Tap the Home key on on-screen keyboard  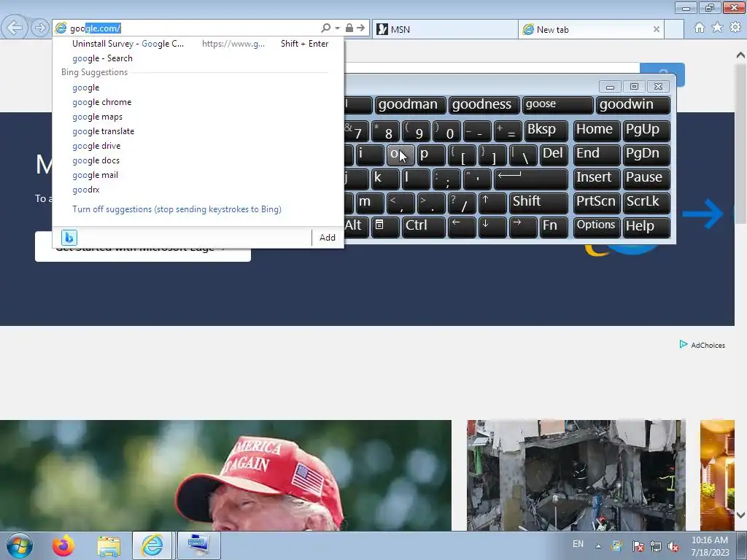click(x=597, y=131)
